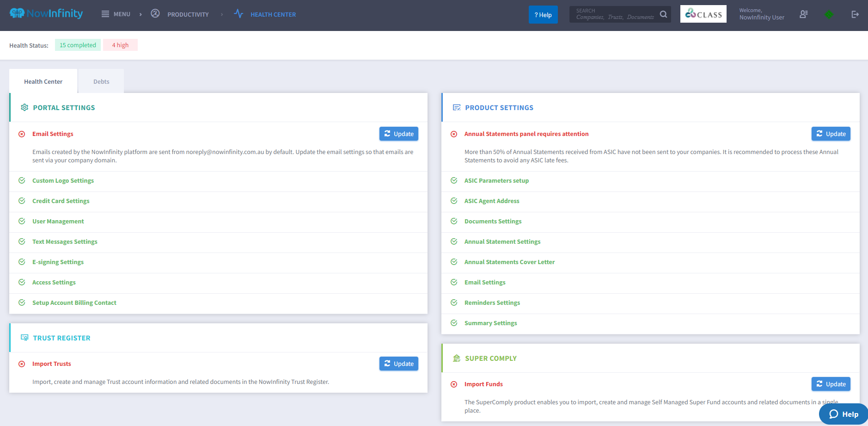The image size is (868, 426).
Task: Open the Help chat widget
Action: point(844,414)
